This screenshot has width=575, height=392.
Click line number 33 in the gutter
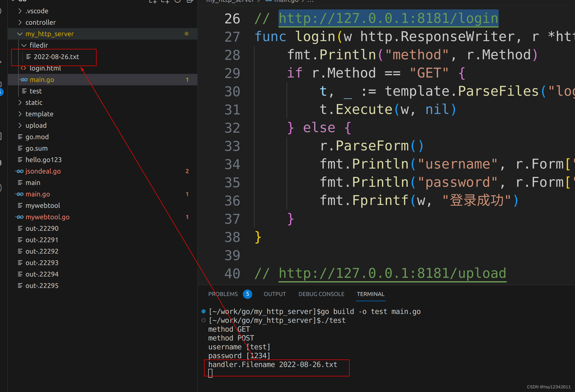coord(232,146)
